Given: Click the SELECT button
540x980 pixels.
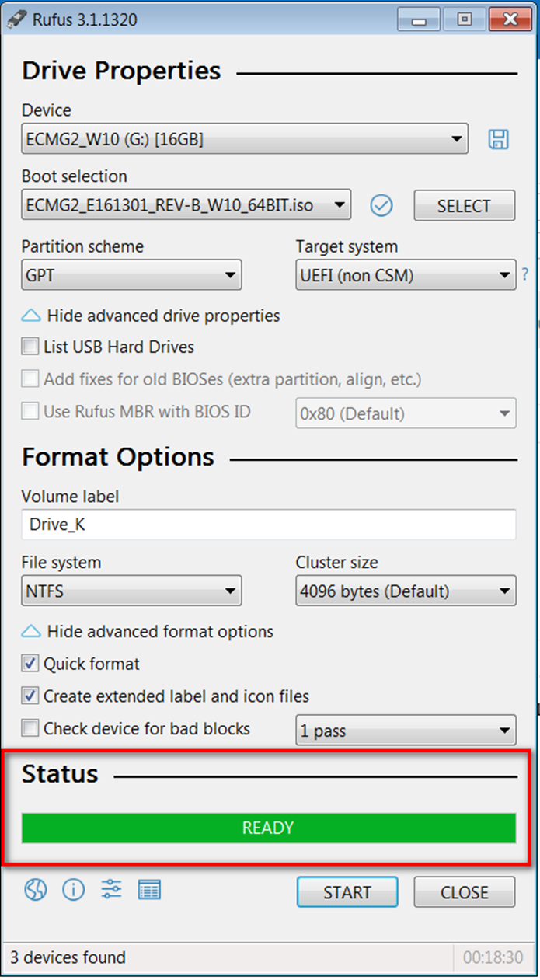Looking at the screenshot, I should click(x=464, y=205).
